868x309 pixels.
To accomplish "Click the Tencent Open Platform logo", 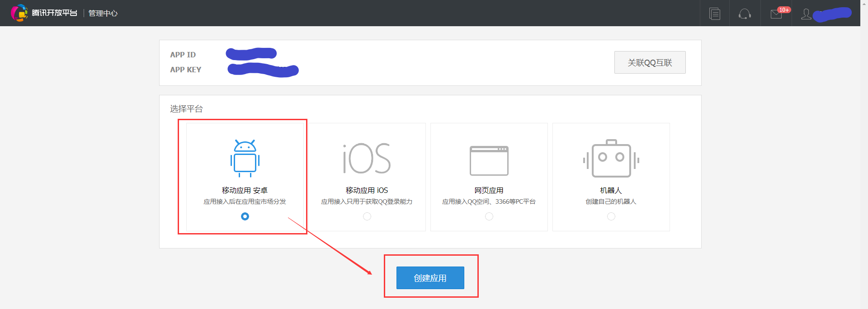I will [x=44, y=13].
